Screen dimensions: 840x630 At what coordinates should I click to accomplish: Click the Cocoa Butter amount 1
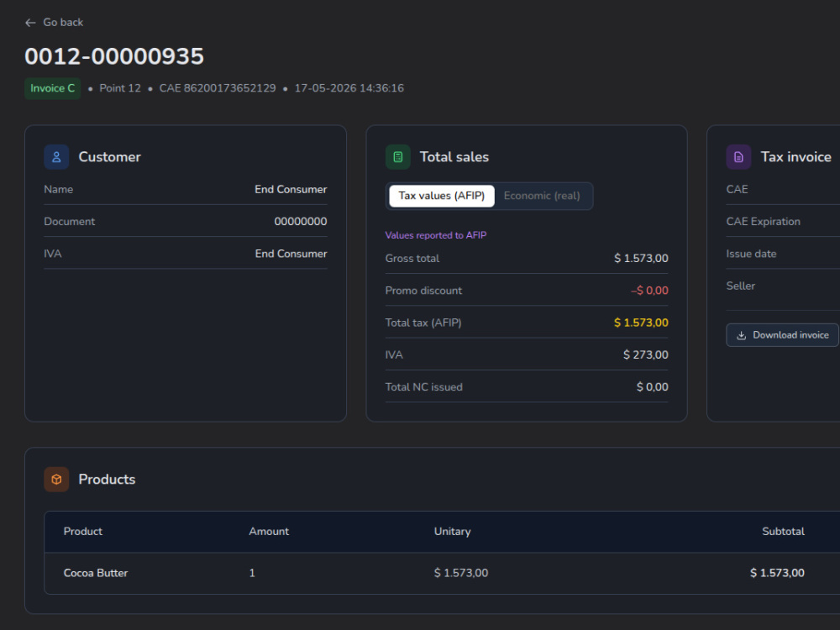click(252, 573)
